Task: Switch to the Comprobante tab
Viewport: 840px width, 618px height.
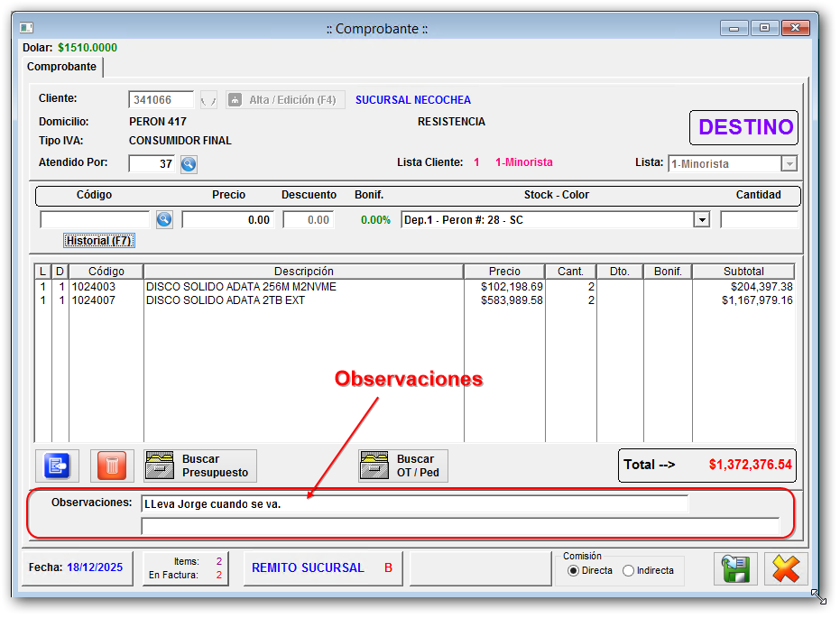Action: 61,67
